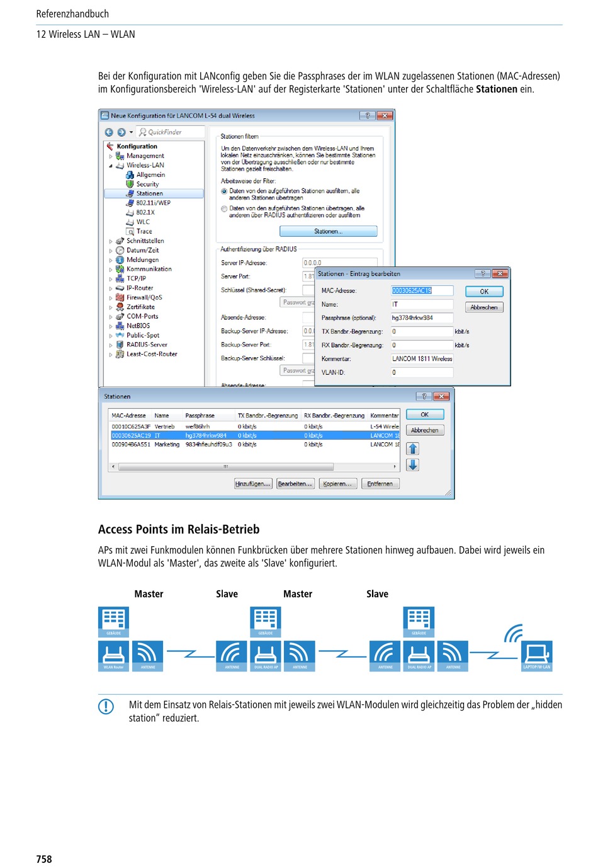598x868 pixels.
Task: Select the Trace magnifier icon in tree
Action: (130, 231)
